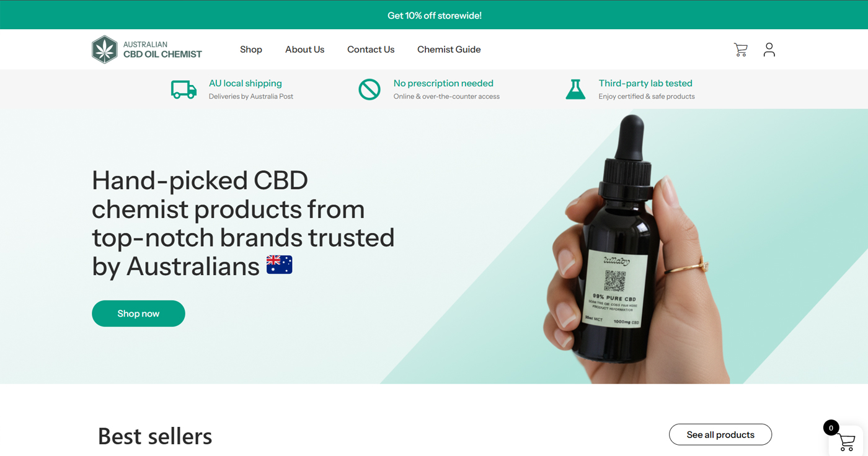Click the See all products button
868x456 pixels.
coord(720,434)
